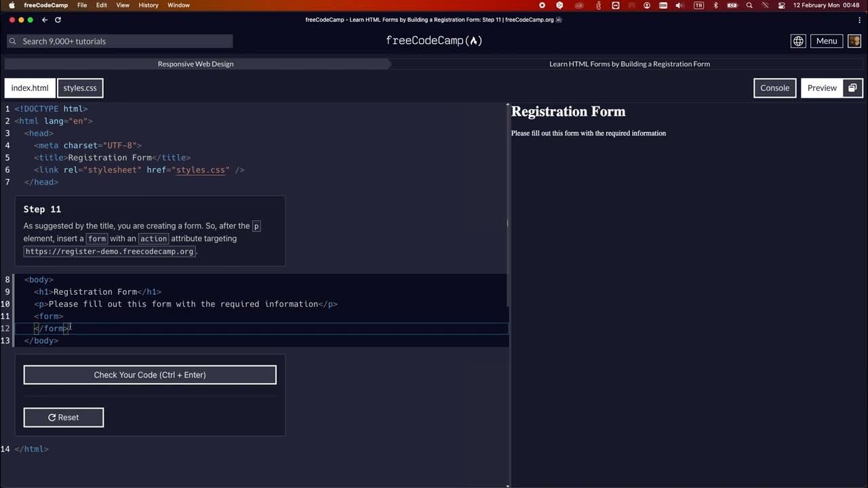Open the Menu button
This screenshot has width=868, height=488.
[827, 41]
